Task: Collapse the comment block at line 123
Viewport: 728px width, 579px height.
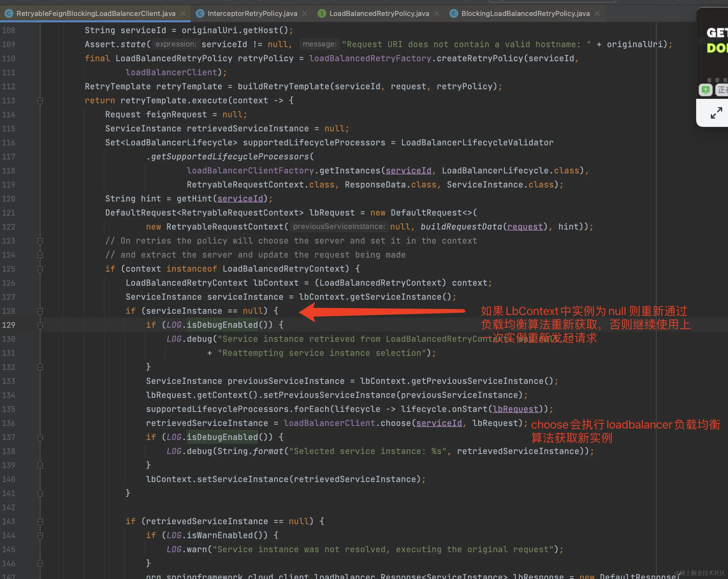Action: 40,241
